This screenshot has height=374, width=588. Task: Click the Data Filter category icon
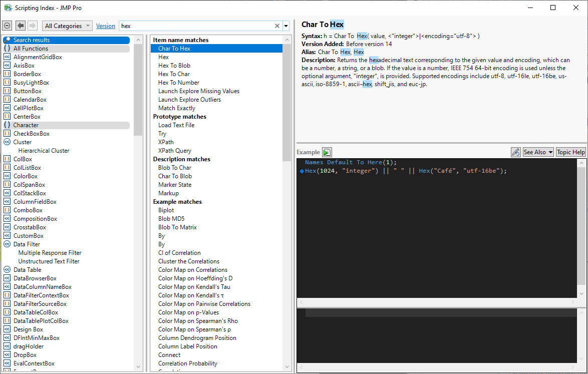pyautogui.click(x=7, y=244)
